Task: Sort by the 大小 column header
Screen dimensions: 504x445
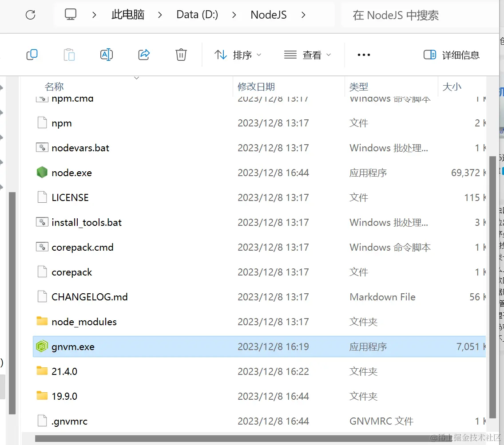Action: tap(452, 87)
